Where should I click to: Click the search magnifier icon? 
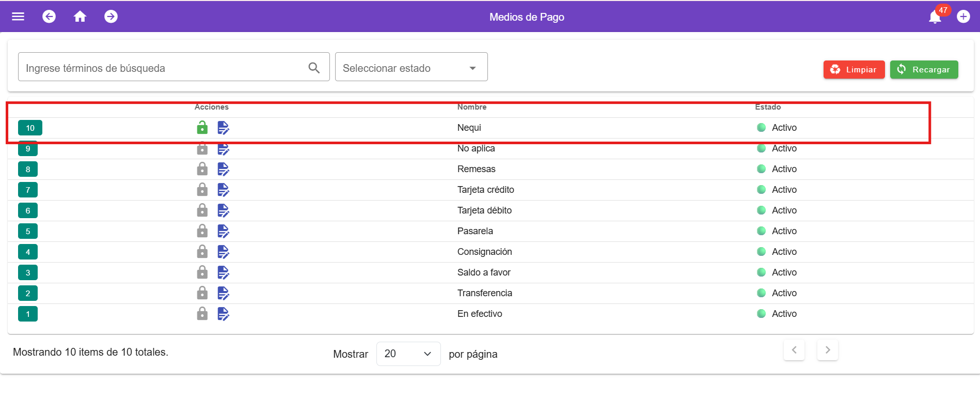coord(314,68)
